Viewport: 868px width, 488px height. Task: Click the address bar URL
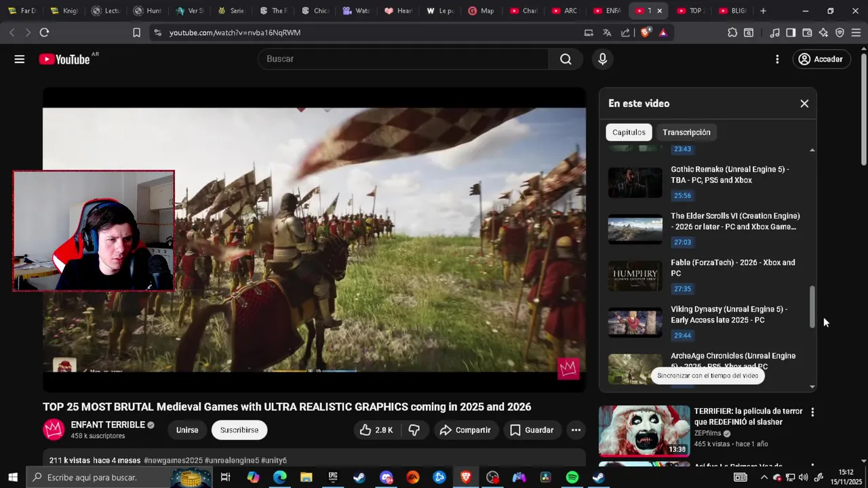pos(235,33)
